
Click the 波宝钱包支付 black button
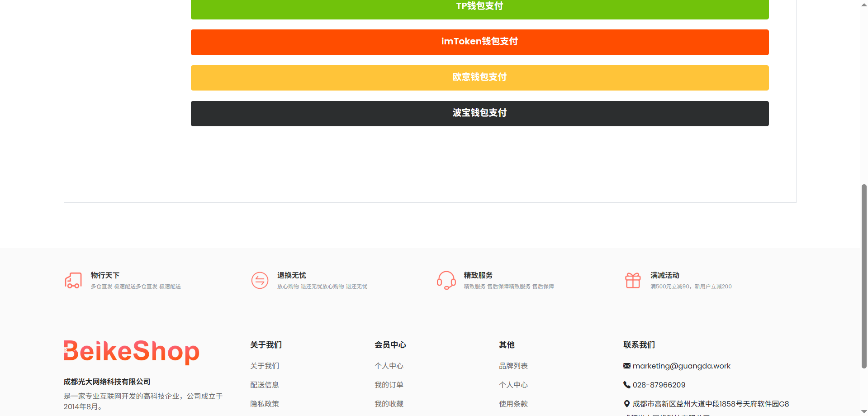point(479,114)
